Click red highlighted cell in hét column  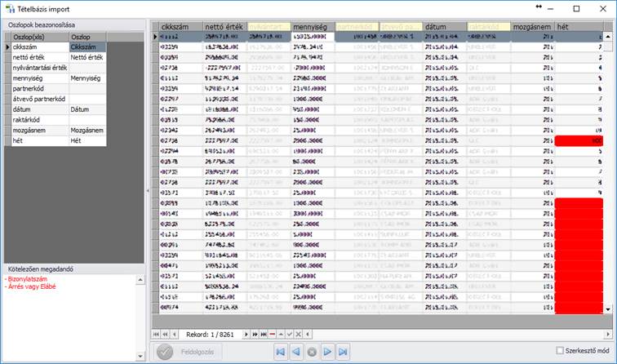(x=578, y=140)
